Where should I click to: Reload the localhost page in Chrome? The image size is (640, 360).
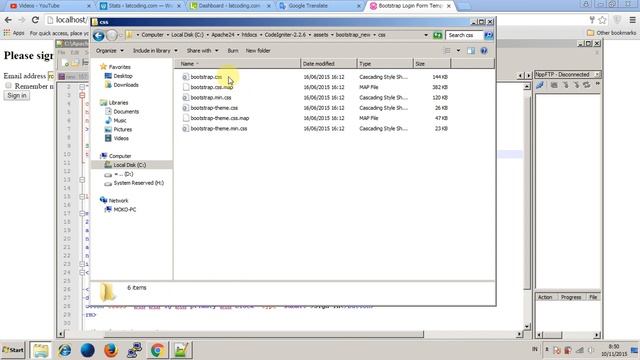(35, 20)
